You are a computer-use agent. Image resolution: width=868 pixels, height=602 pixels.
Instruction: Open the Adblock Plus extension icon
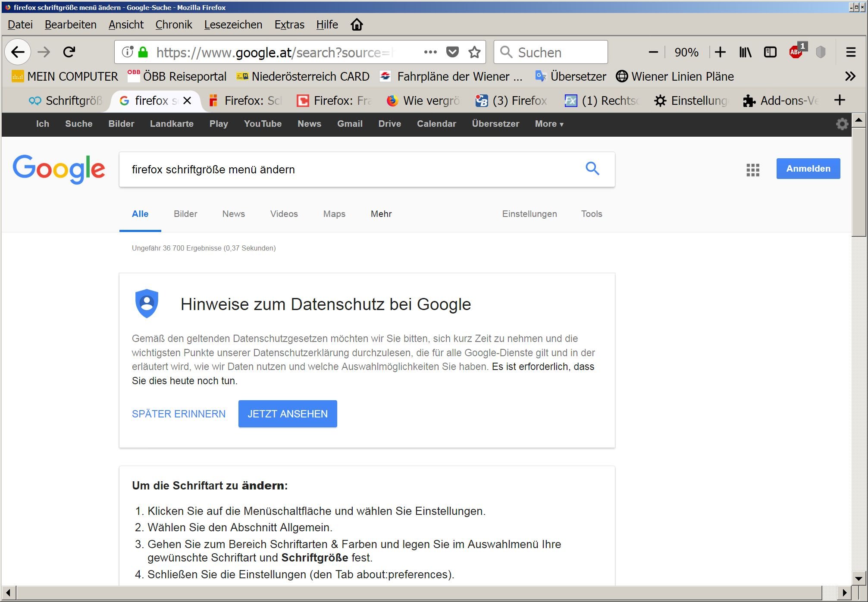pos(796,52)
